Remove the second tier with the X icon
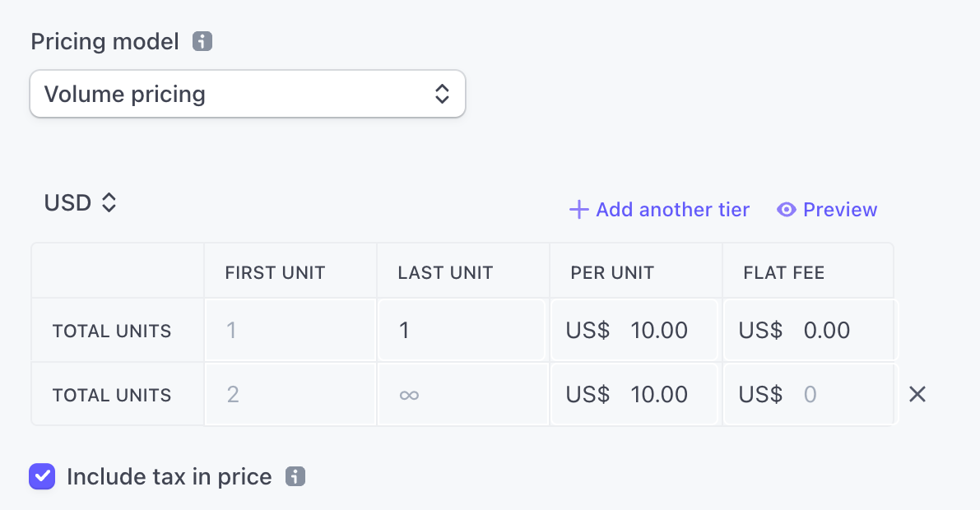This screenshot has width=980, height=510. (917, 394)
